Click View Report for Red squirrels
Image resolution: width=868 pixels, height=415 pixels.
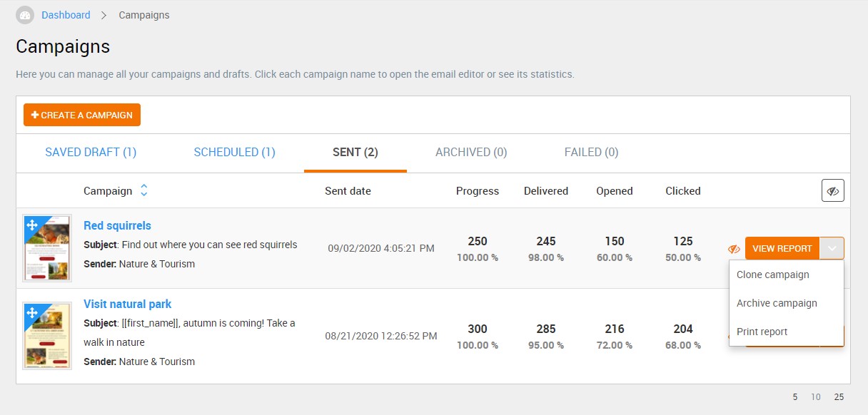782,248
